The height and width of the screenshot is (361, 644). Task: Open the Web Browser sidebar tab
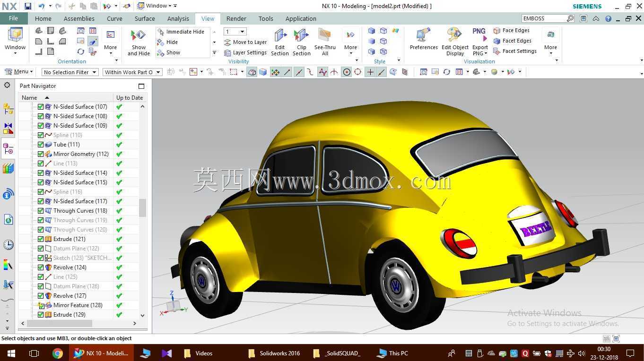8,219
